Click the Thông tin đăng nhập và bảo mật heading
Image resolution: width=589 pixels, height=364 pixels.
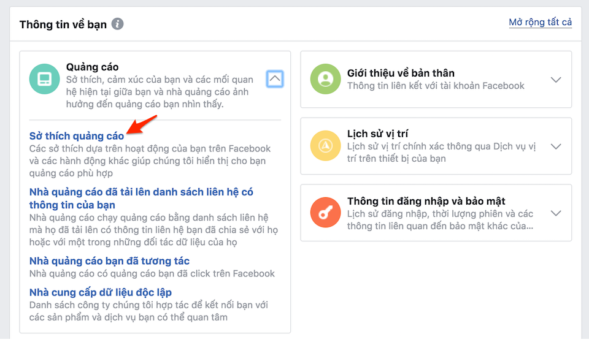pos(426,201)
